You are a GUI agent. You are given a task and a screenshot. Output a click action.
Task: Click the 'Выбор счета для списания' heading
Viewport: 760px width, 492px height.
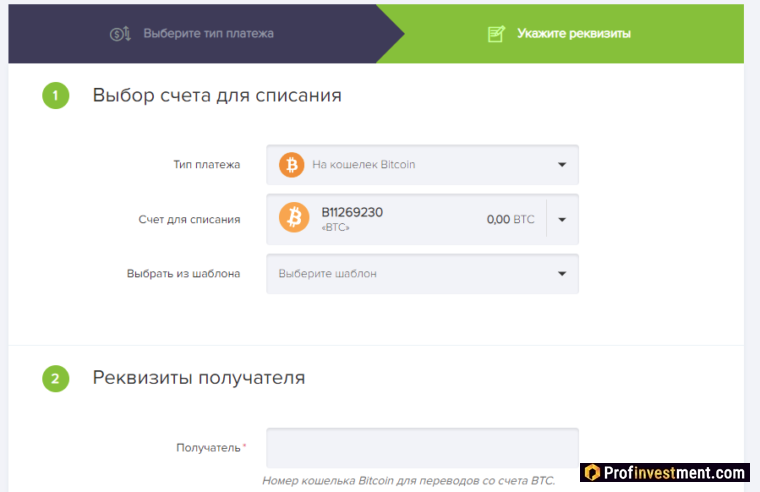pos(217,95)
